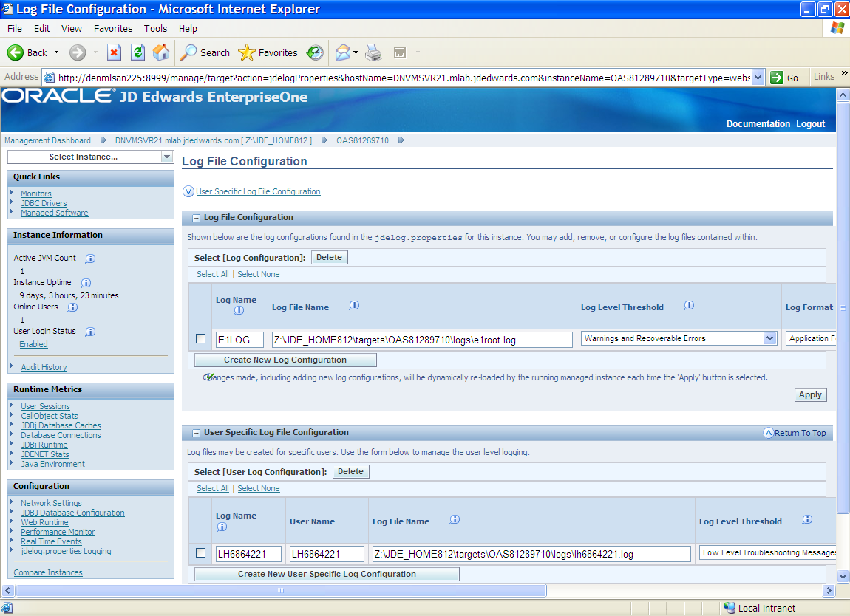Click the info icon beside Online Users

pyautogui.click(x=72, y=307)
